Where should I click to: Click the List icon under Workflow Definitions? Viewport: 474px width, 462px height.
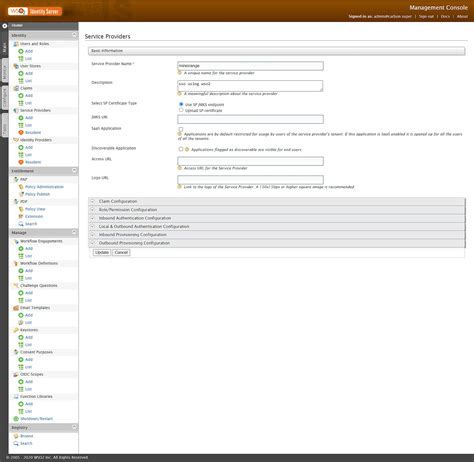[21, 278]
